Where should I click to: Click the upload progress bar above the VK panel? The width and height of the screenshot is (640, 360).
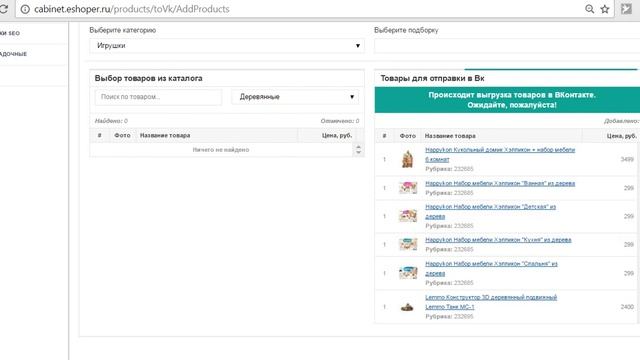551,69
